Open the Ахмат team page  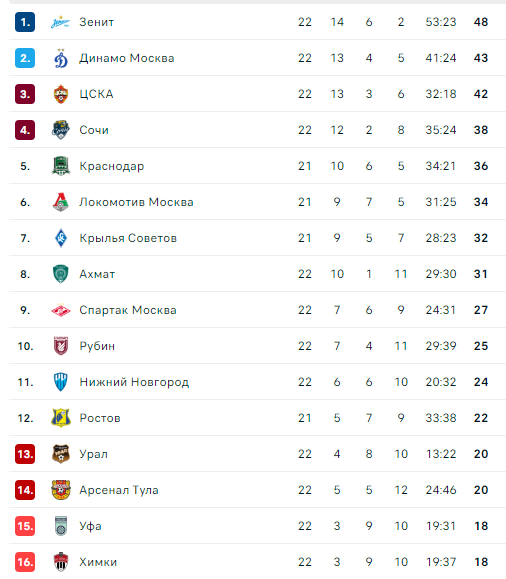[97, 274]
